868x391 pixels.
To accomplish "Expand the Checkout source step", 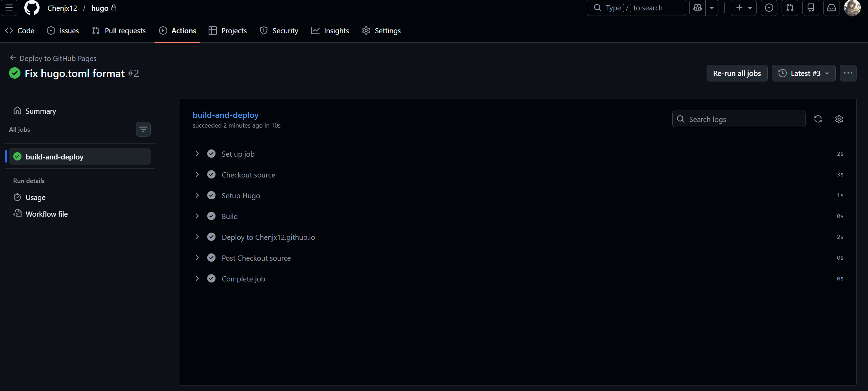I will pos(518,175).
